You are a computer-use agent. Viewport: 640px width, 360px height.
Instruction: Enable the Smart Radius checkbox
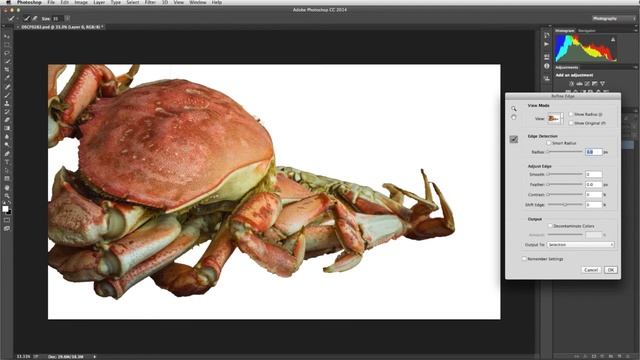[549, 143]
